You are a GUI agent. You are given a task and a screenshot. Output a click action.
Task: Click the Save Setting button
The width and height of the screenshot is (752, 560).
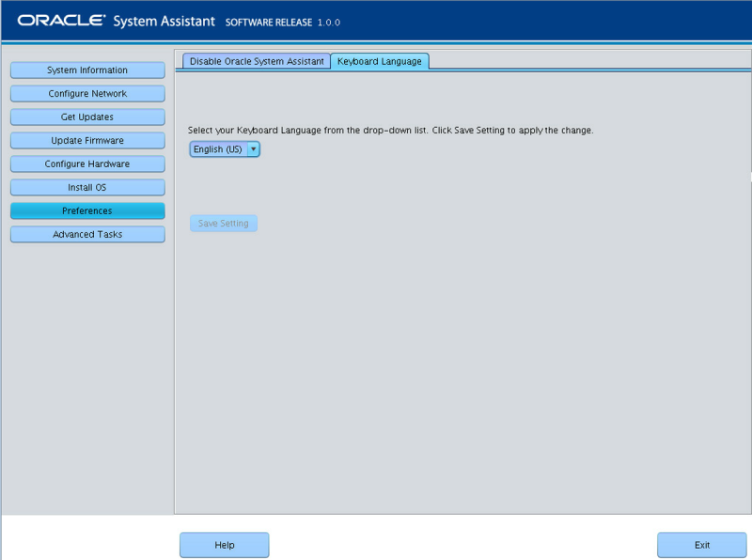coord(224,224)
